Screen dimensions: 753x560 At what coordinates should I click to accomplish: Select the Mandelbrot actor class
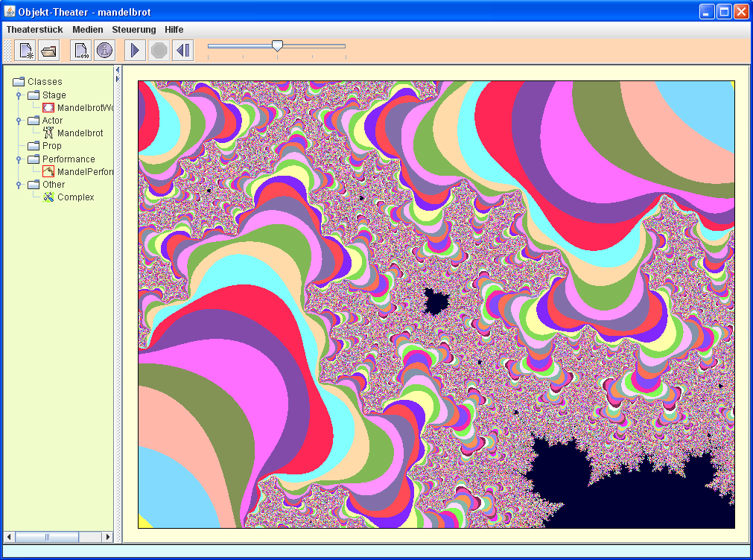coord(80,133)
